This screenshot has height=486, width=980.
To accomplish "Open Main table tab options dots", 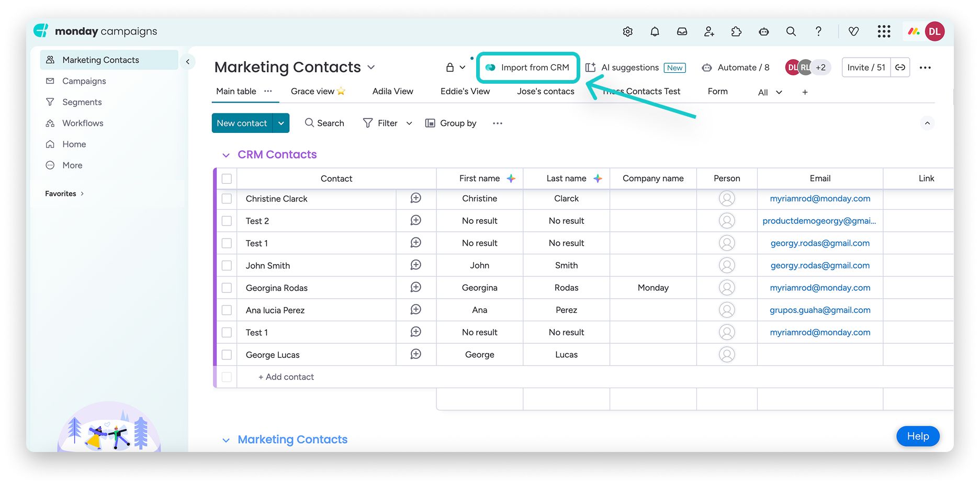I will coord(268,91).
